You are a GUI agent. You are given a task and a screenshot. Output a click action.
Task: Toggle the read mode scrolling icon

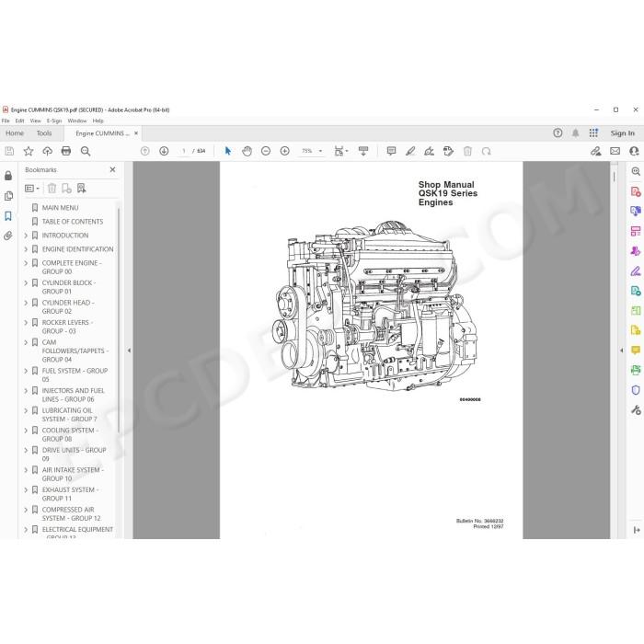point(363,151)
